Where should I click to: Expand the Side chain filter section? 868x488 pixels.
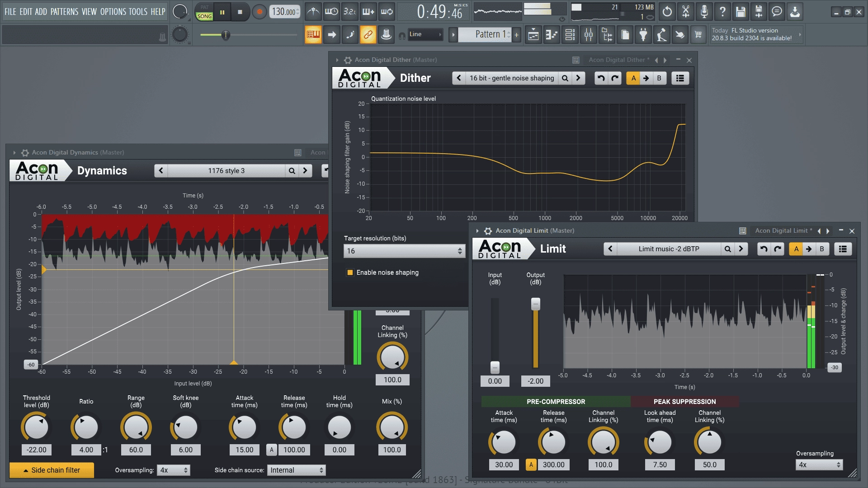(52, 470)
